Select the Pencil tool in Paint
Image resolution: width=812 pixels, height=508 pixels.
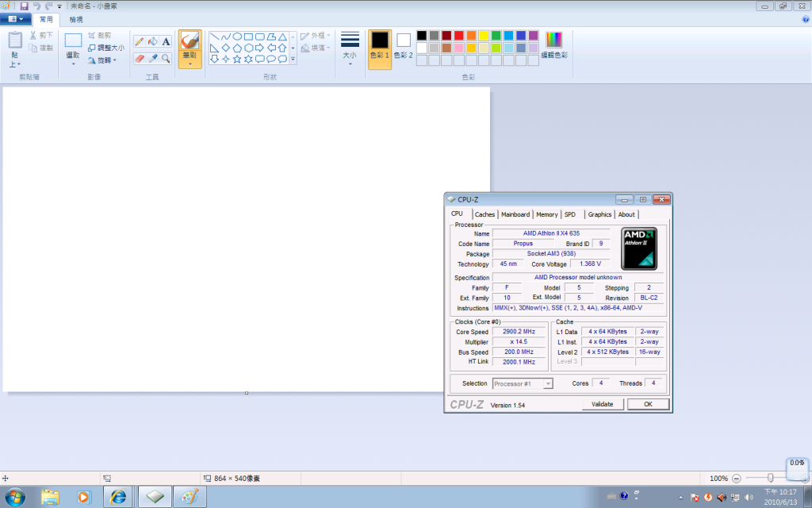click(x=139, y=41)
